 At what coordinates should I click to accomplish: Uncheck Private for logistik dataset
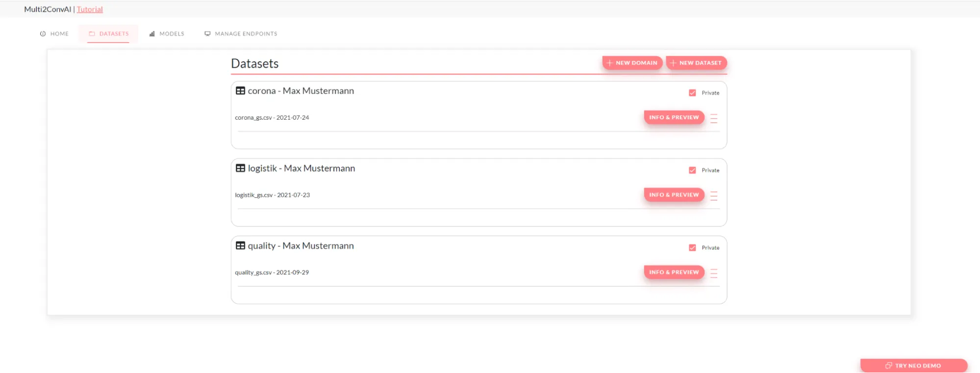(x=692, y=170)
